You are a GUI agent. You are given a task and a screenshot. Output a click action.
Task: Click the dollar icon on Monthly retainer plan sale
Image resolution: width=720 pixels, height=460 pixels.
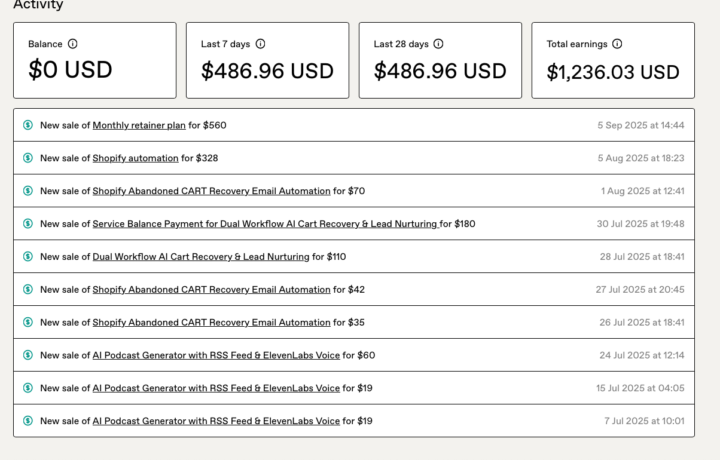point(28,125)
